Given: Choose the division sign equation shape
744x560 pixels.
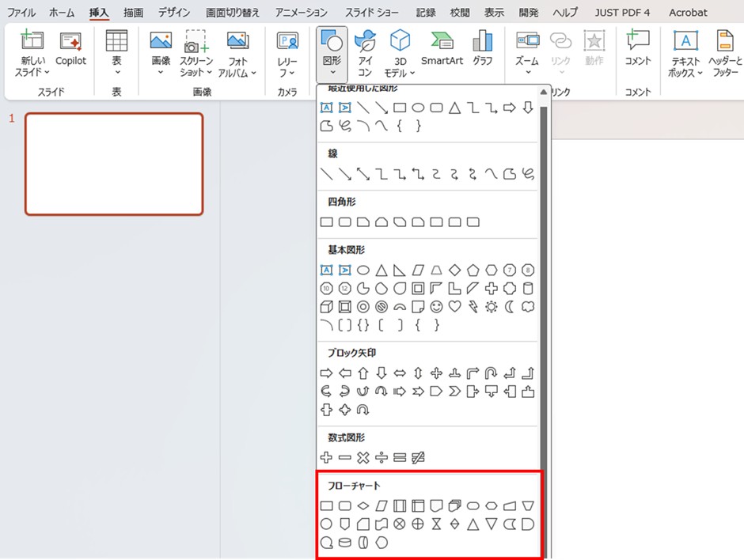Looking at the screenshot, I should tap(381, 457).
